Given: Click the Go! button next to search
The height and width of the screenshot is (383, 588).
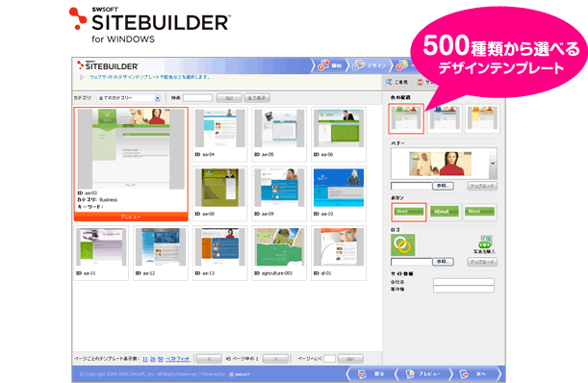Looking at the screenshot, I should point(229,98).
